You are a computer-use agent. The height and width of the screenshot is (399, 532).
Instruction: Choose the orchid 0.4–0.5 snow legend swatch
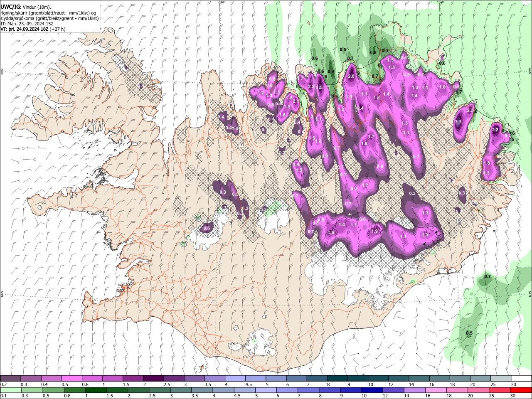tap(52, 379)
